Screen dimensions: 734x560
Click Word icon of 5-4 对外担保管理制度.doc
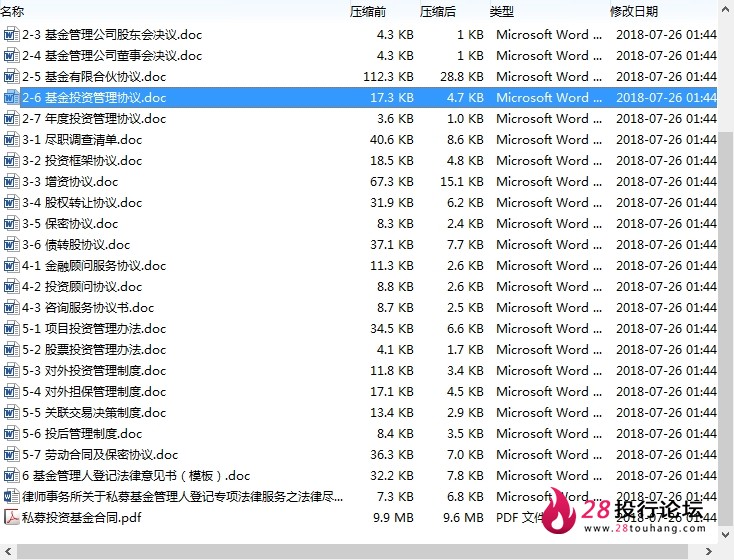pos(11,391)
